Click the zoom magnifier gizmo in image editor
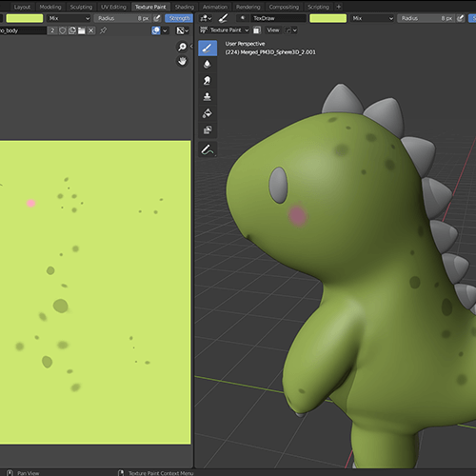The height and width of the screenshot is (476, 476). [182, 47]
